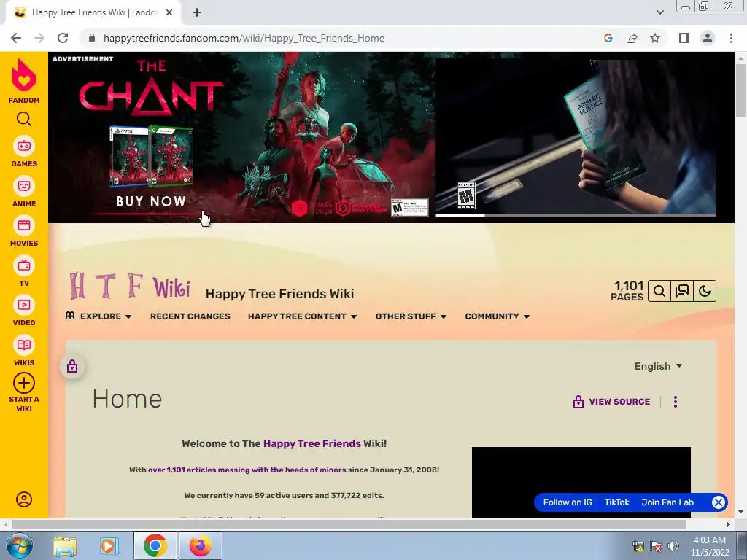This screenshot has height=560, width=747.
Task: Click the over 1,101 articles link
Action: tap(247, 470)
